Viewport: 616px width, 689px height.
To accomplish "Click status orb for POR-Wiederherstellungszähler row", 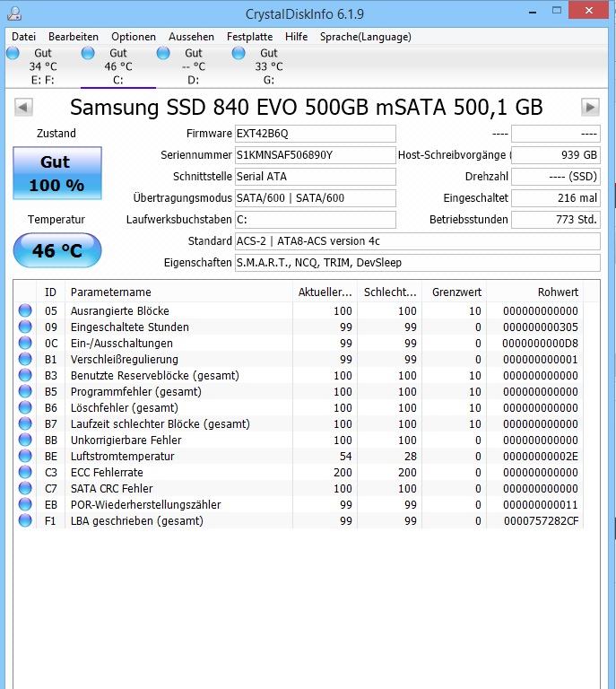I will coord(25,504).
